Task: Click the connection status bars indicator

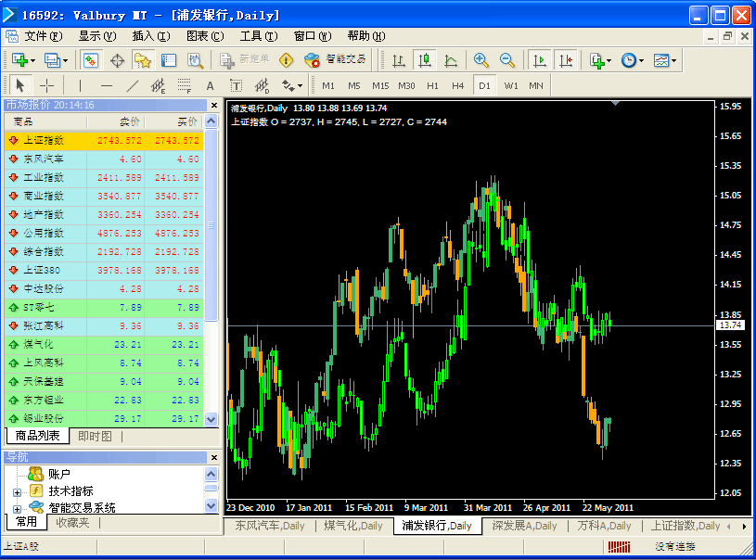Action: 619,546
